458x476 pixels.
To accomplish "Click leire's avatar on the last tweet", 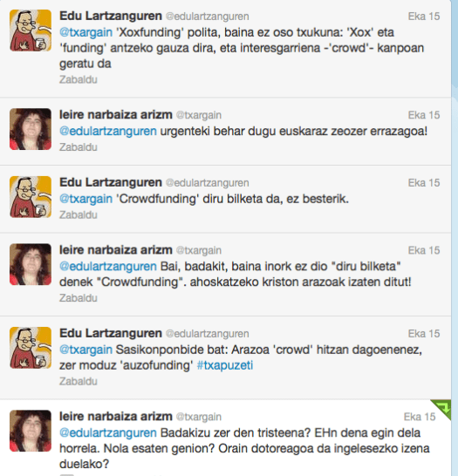I will coord(31,431).
